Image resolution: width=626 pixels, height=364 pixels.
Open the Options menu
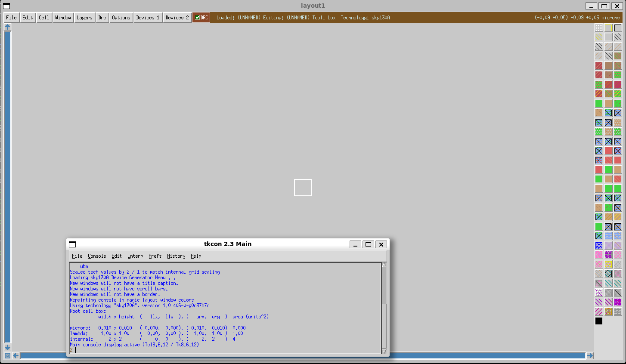121,18
